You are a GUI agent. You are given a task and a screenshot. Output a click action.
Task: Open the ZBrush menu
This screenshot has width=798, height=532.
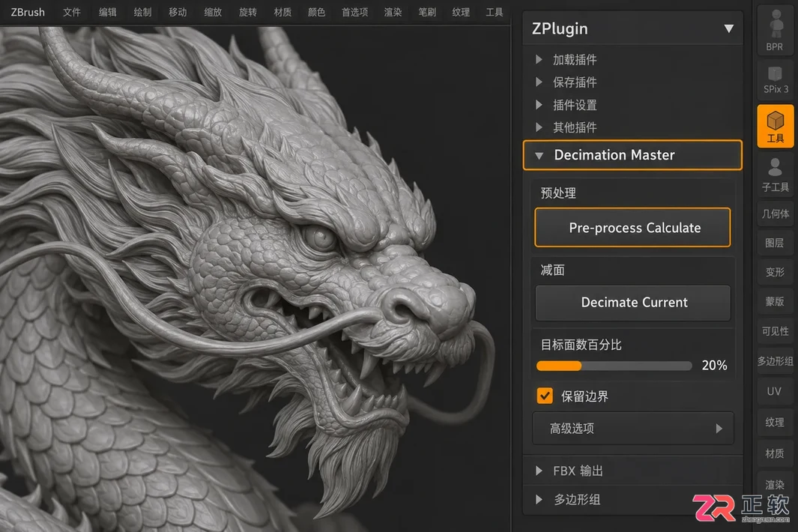28,12
